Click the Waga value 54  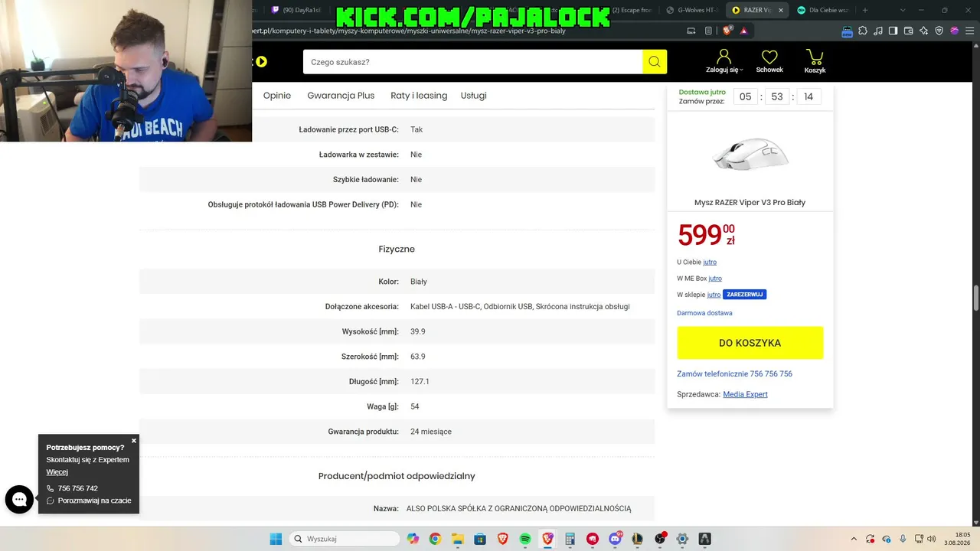pyautogui.click(x=415, y=406)
